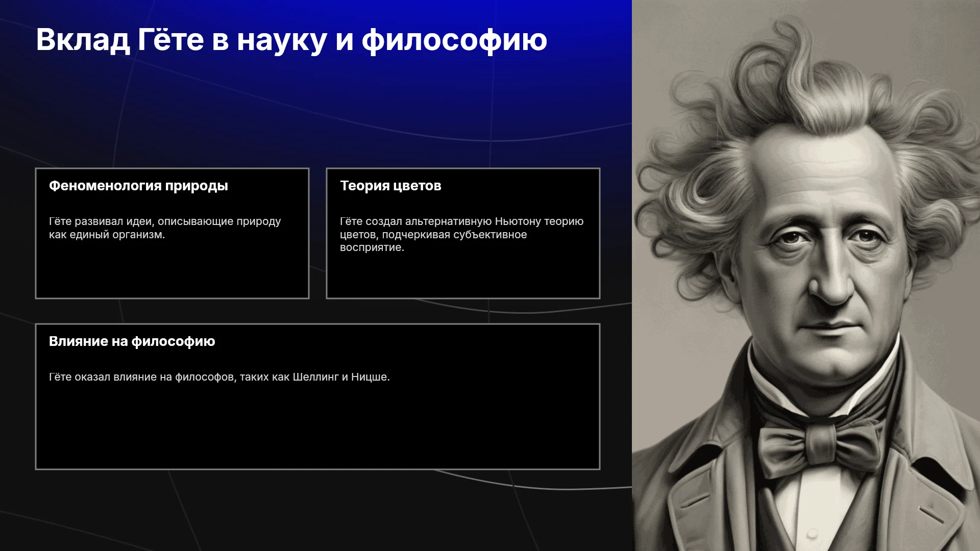980x551 pixels.
Task: Click the empty area of the 'Теория цветов' card
Action: tap(463, 277)
